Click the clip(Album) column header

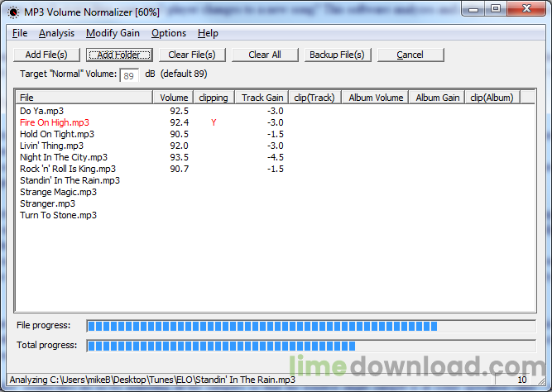(x=492, y=98)
